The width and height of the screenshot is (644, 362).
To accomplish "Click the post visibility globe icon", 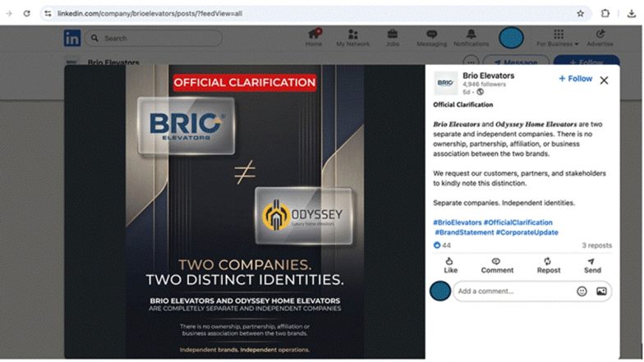I will 480,92.
